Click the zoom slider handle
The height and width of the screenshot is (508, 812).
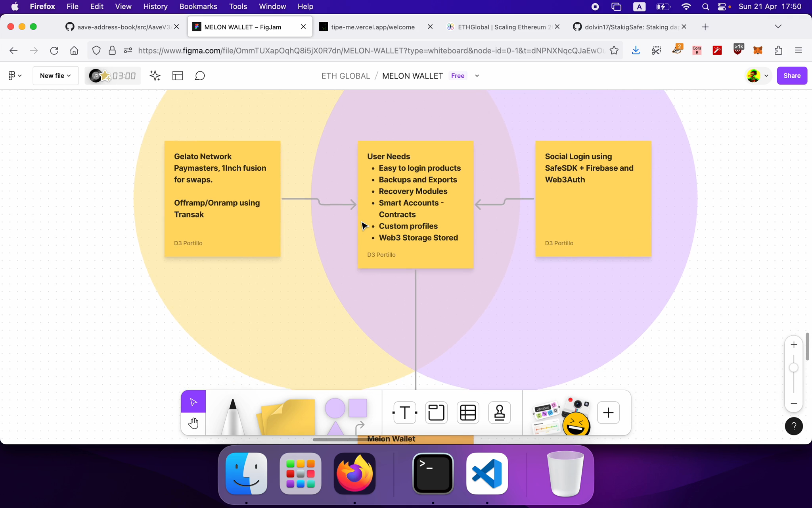click(x=794, y=368)
